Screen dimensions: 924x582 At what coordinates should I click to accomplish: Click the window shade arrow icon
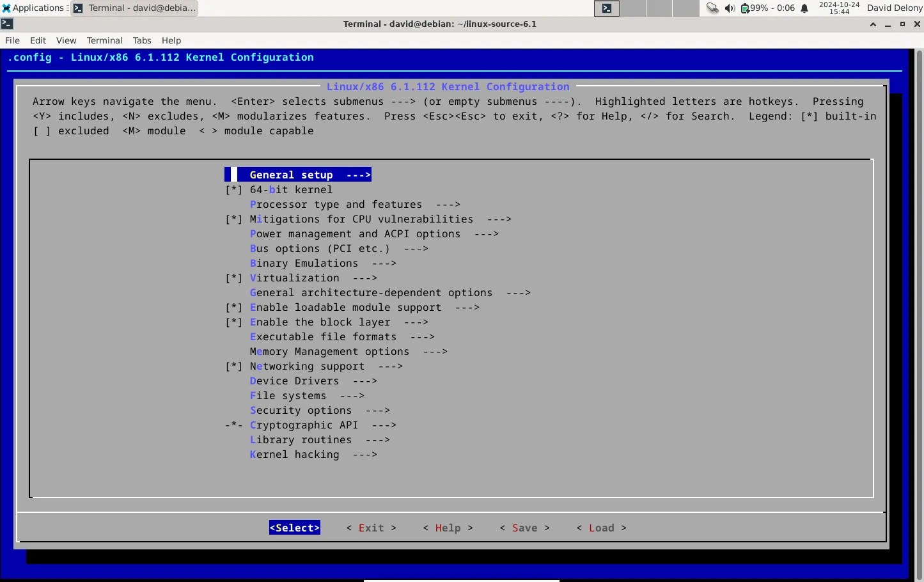point(873,24)
